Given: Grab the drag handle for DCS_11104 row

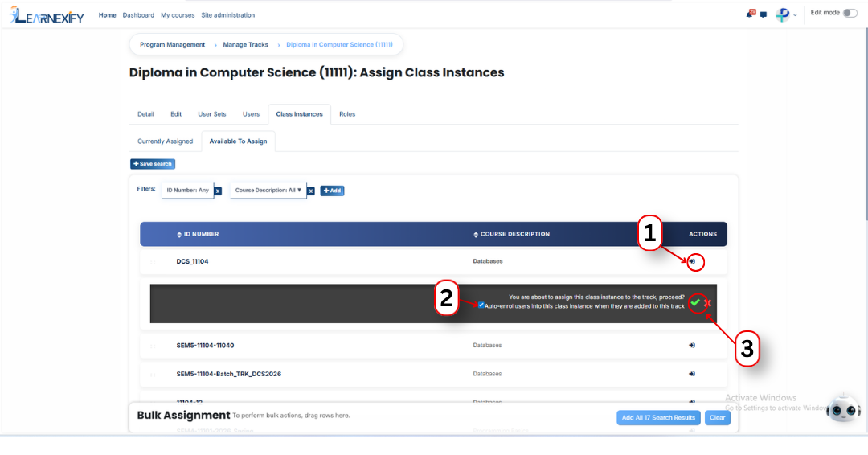Looking at the screenshot, I should tap(153, 262).
